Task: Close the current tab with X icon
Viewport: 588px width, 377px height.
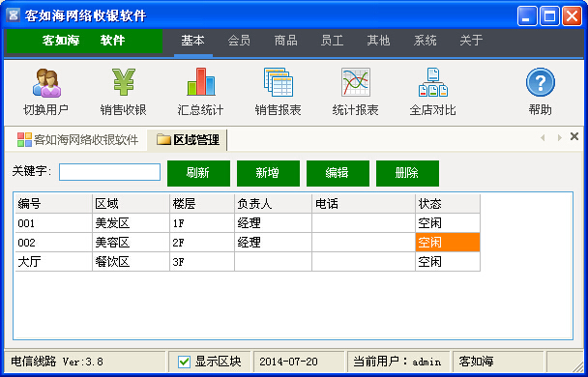Action: 574,136
